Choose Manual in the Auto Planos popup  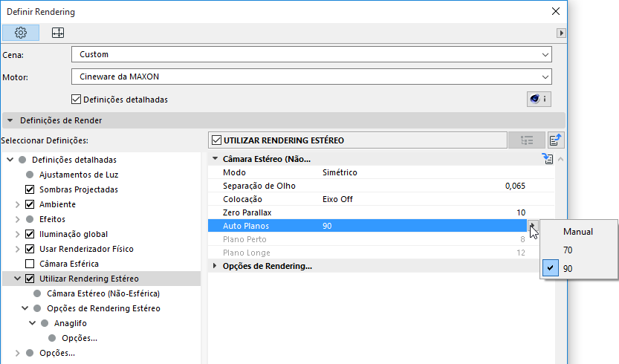click(x=578, y=232)
